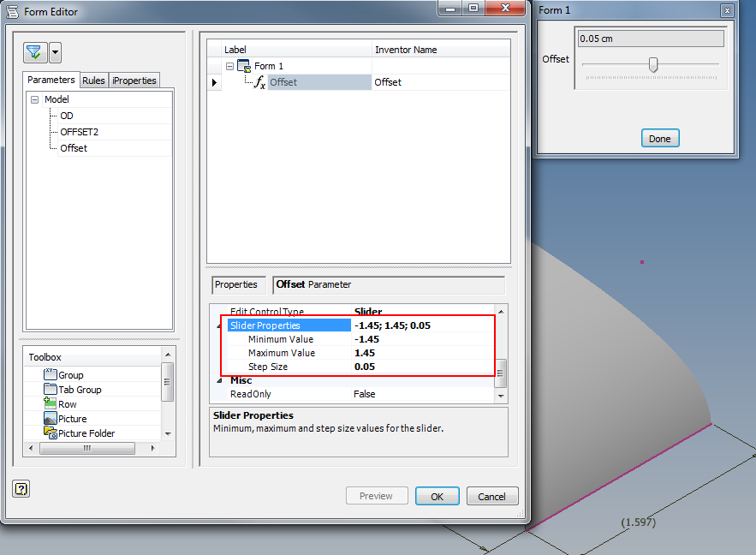The image size is (756, 555).
Task: Switch to the Rules tab
Action: tap(93, 81)
